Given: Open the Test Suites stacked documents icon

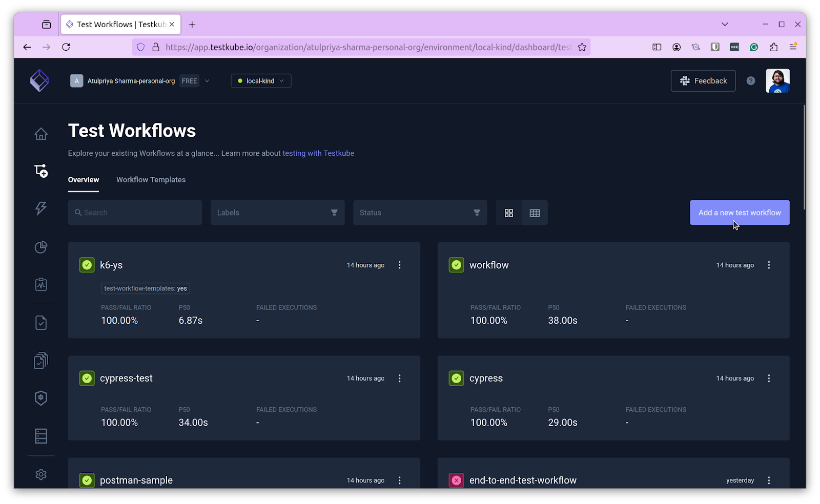Looking at the screenshot, I should pyautogui.click(x=41, y=361).
